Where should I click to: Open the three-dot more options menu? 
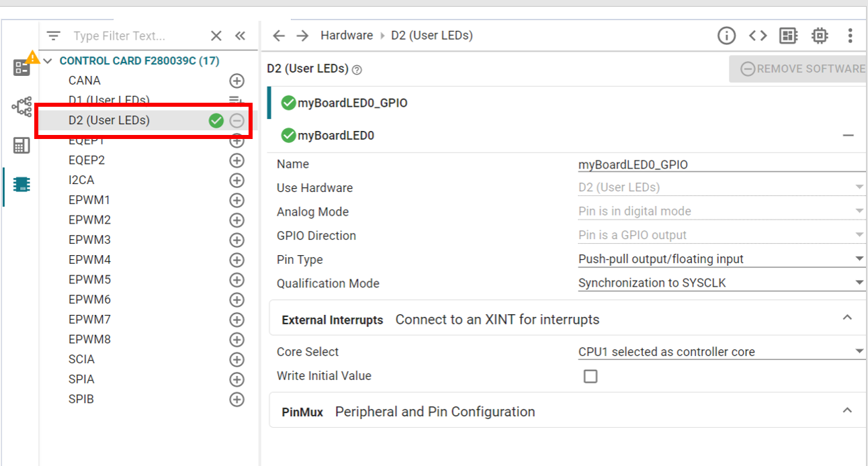(850, 36)
